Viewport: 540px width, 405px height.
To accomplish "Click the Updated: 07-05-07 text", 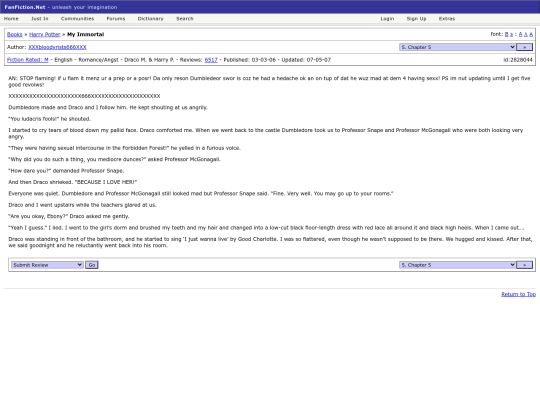I will [x=306, y=60].
